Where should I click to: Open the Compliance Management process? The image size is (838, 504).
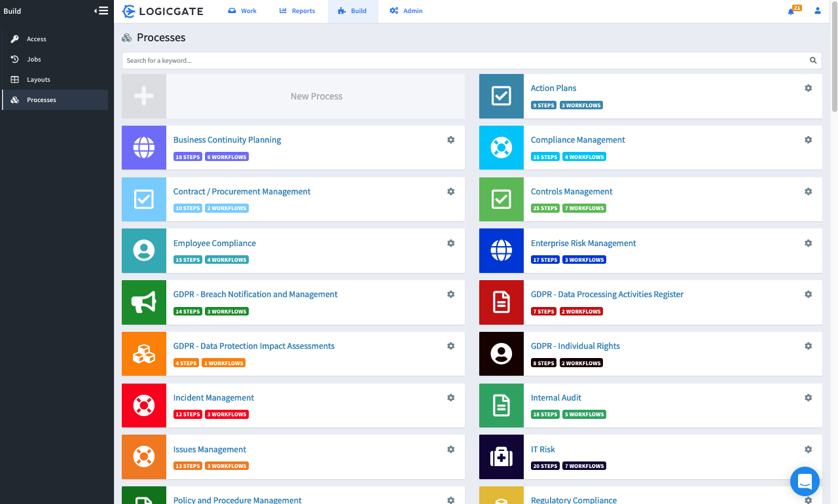tap(577, 139)
